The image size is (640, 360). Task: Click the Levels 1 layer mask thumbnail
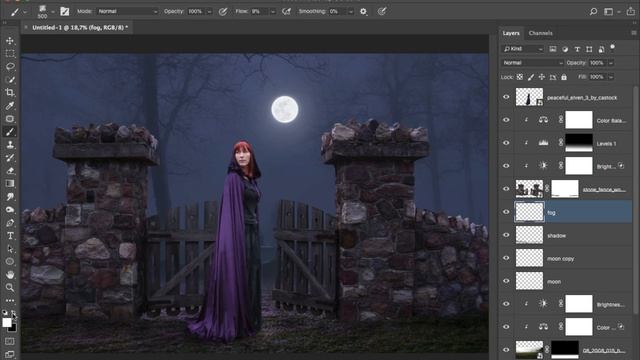click(579, 143)
